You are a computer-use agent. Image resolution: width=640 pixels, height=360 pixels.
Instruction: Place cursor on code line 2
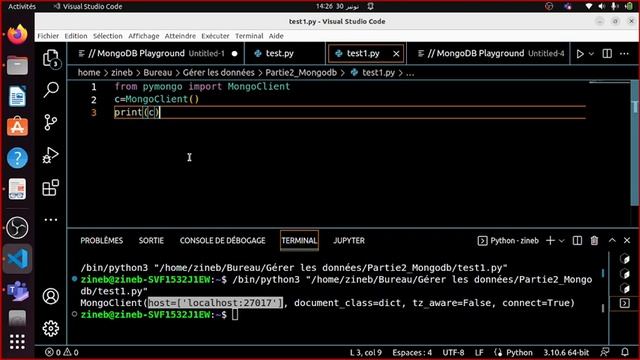[157, 99]
